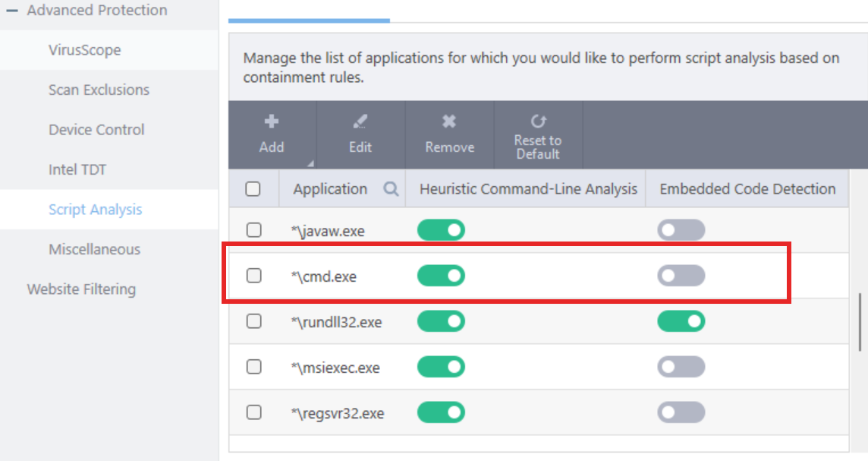Select the *\rundll32.exe row checkbox
The image size is (868, 461).
coord(254,321)
